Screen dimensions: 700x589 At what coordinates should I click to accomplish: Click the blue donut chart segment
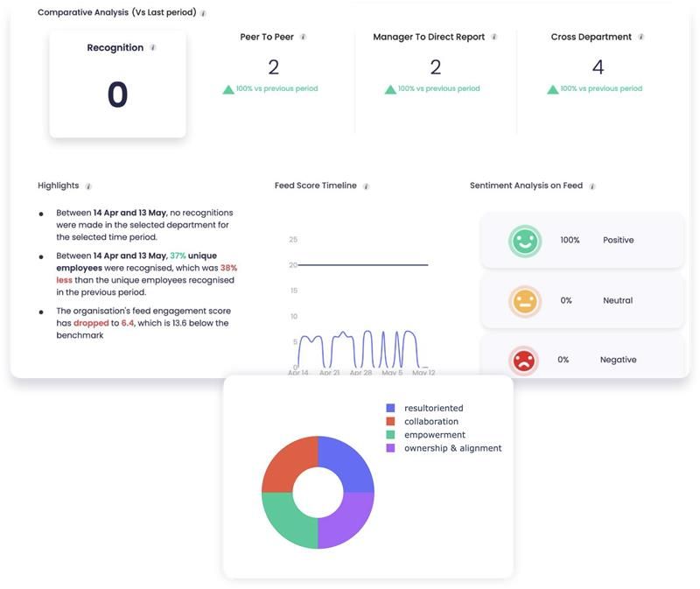(346, 465)
